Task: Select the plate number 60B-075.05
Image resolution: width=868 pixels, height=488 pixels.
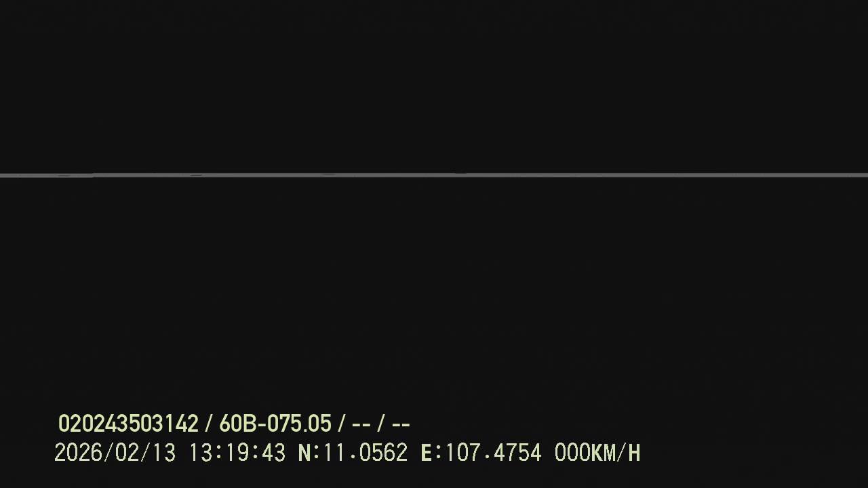Action: [x=275, y=424]
